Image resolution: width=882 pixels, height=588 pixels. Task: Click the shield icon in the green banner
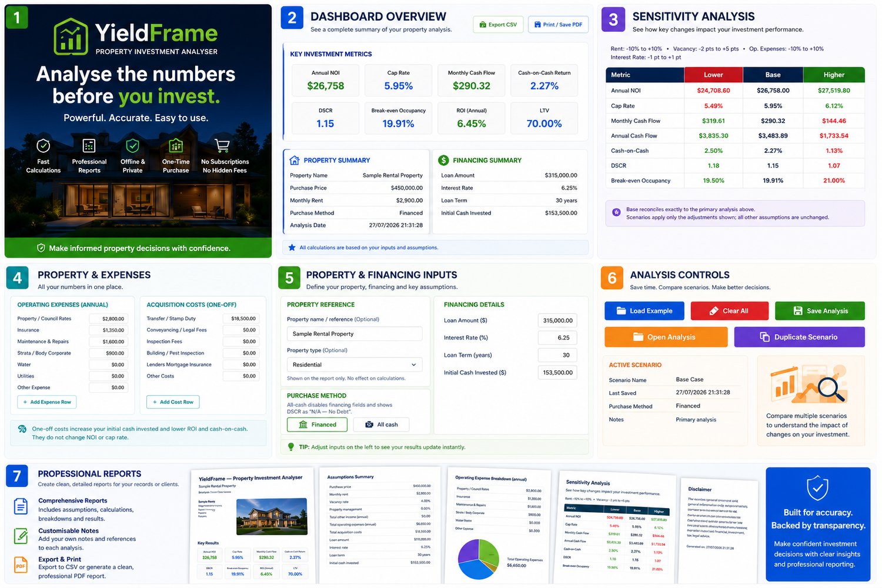tap(41, 248)
